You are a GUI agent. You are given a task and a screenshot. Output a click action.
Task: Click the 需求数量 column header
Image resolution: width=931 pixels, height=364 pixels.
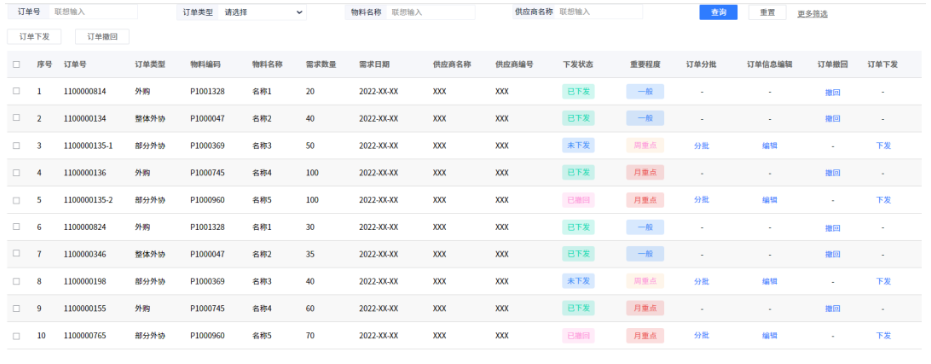tap(321, 64)
